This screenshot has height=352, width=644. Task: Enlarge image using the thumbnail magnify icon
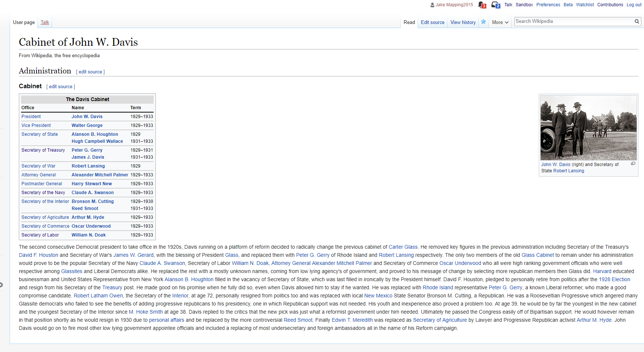[633, 163]
